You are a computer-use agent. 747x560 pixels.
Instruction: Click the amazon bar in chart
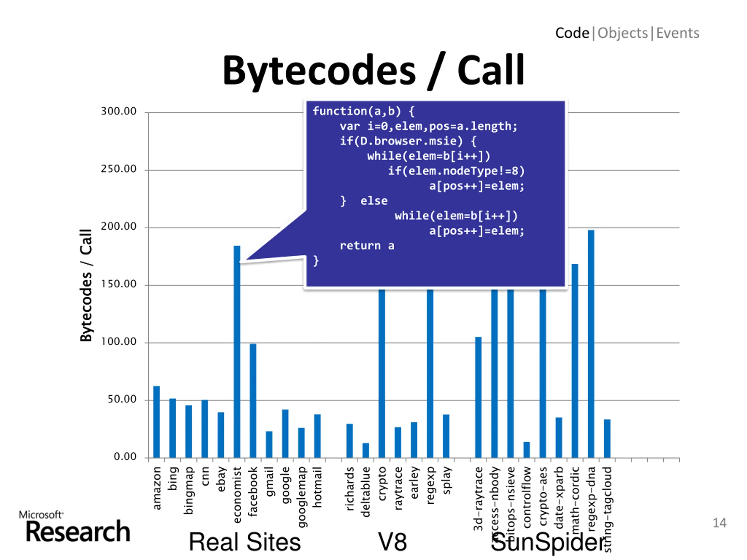(156, 422)
